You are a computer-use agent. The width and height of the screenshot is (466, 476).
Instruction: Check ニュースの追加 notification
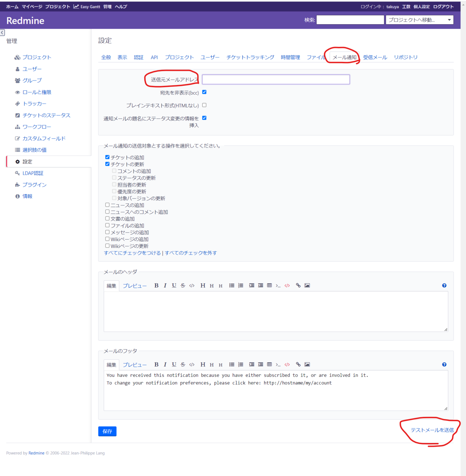coord(107,205)
